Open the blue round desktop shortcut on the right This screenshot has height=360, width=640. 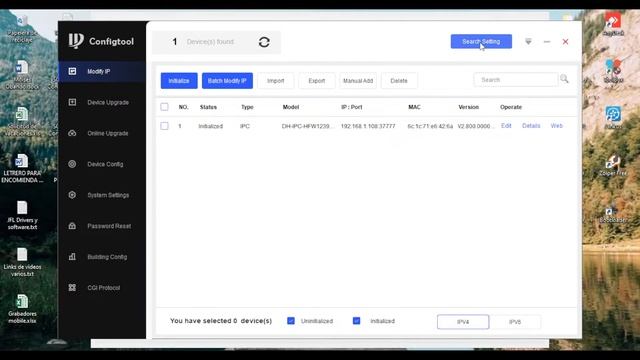613,117
